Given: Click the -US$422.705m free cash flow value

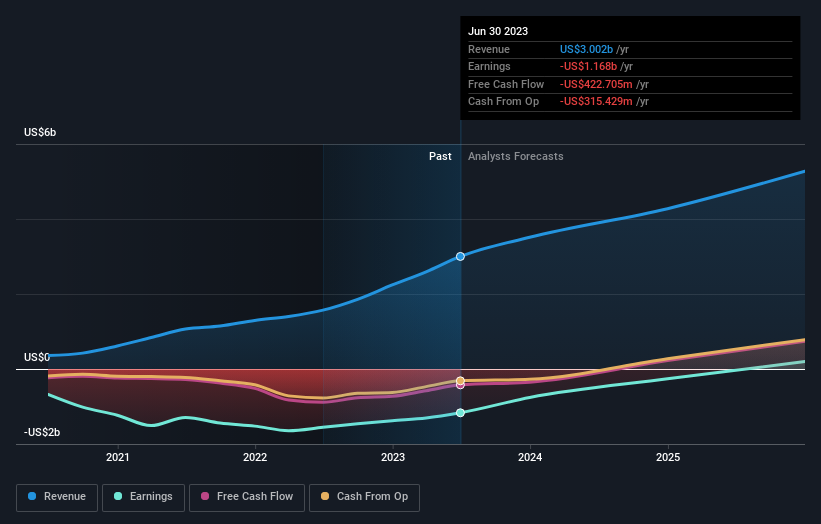Looking at the screenshot, I should coord(596,84).
